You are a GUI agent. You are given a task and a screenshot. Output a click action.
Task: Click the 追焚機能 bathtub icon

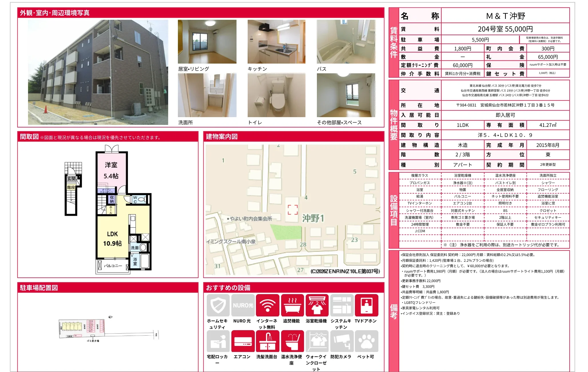tap(292, 305)
